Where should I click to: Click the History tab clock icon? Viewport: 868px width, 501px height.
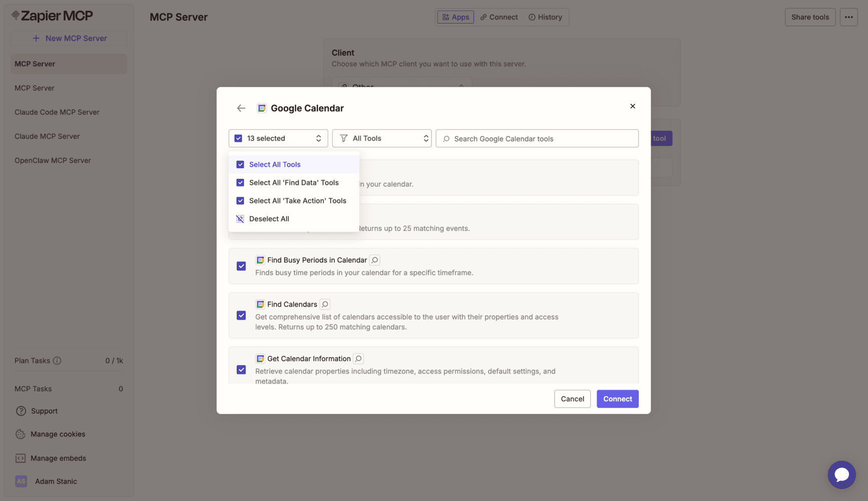click(x=532, y=17)
